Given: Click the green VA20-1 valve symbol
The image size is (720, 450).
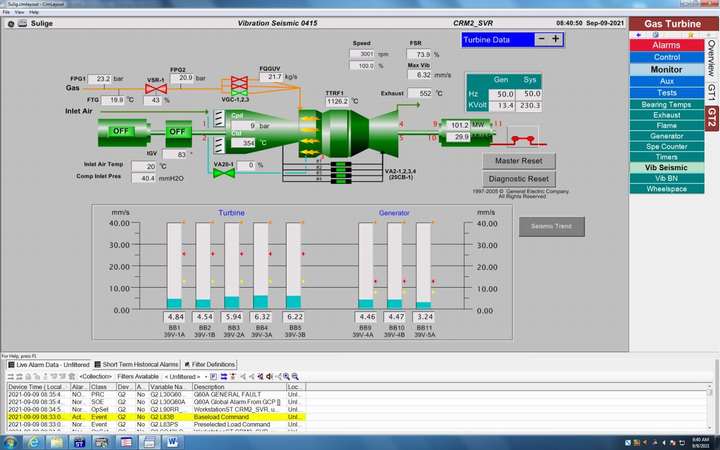Looking at the screenshot, I should coord(224,174).
